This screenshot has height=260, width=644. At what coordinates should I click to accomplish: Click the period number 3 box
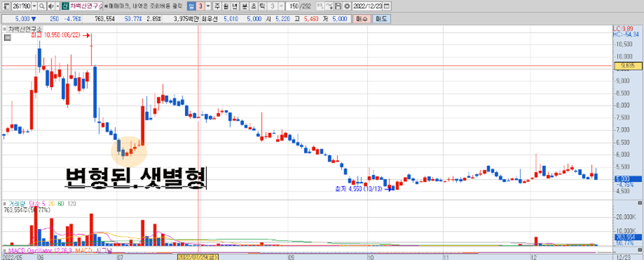pyautogui.click(x=201, y=6)
